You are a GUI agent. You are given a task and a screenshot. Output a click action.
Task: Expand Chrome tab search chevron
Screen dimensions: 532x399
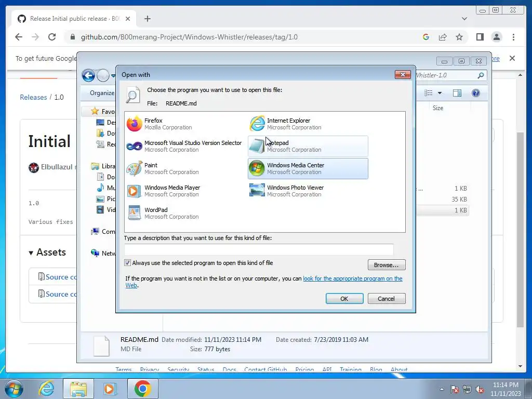tap(464, 19)
